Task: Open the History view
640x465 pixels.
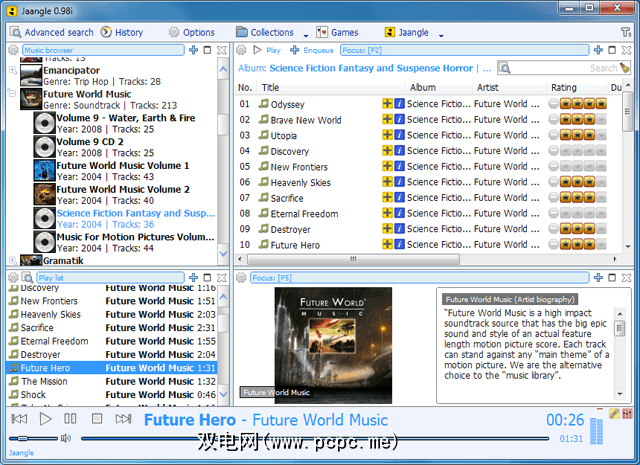Action: [122, 32]
